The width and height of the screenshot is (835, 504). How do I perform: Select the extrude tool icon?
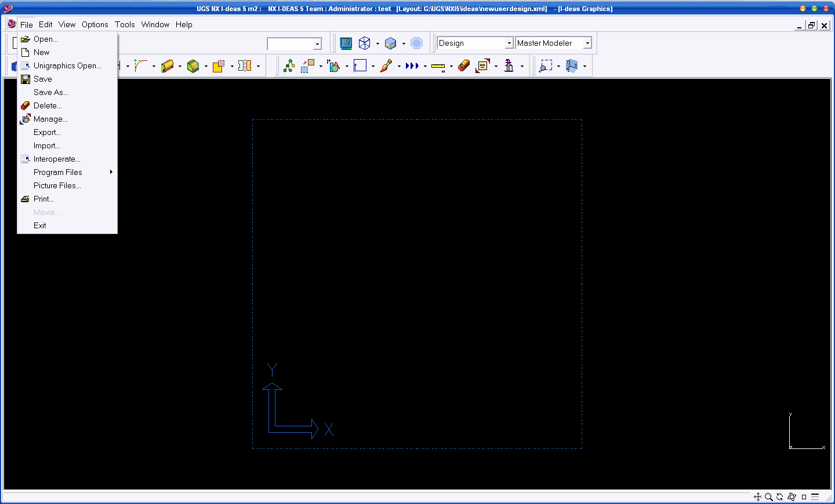coord(167,66)
